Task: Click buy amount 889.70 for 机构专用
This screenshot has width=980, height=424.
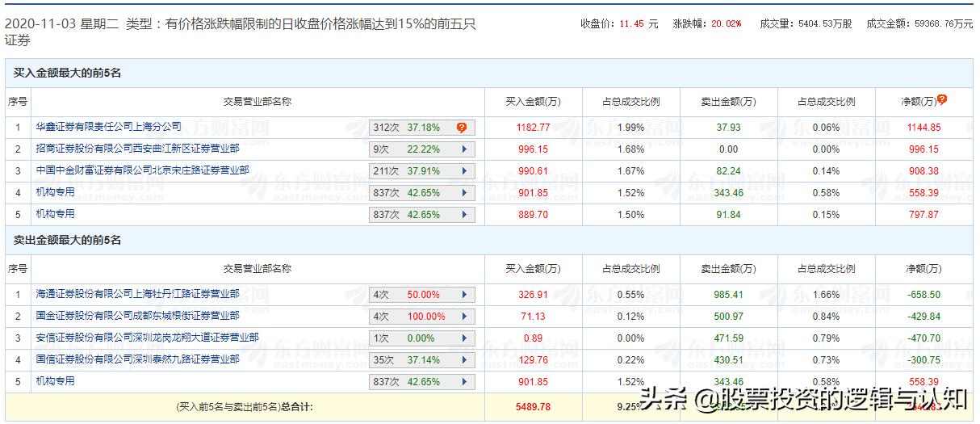Action: pyautogui.click(x=533, y=215)
